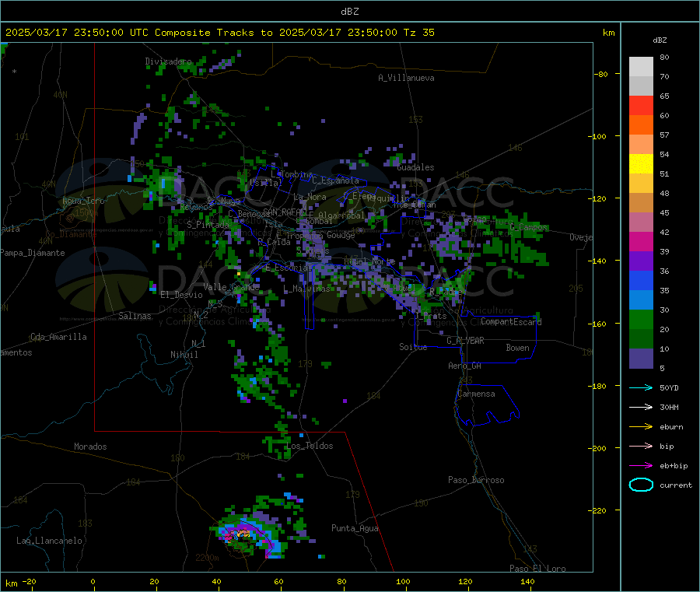Click the Carmensa place label
This screenshot has height=592, width=700.
[476, 394]
